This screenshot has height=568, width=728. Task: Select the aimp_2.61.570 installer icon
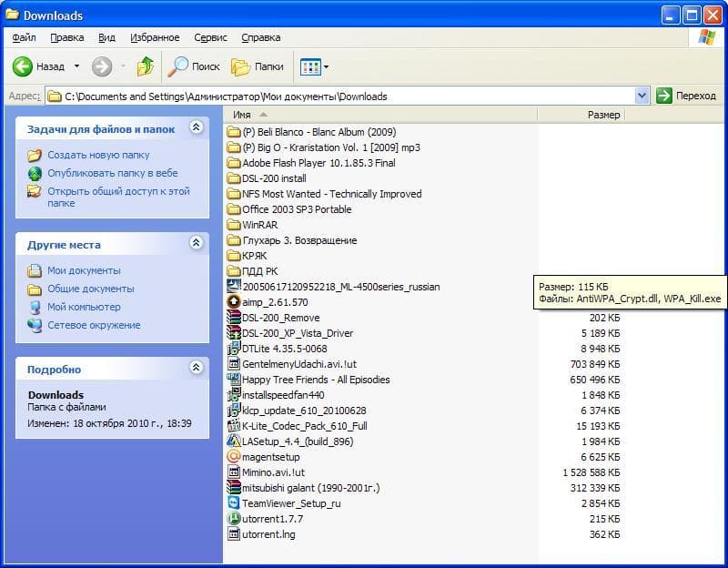234,302
